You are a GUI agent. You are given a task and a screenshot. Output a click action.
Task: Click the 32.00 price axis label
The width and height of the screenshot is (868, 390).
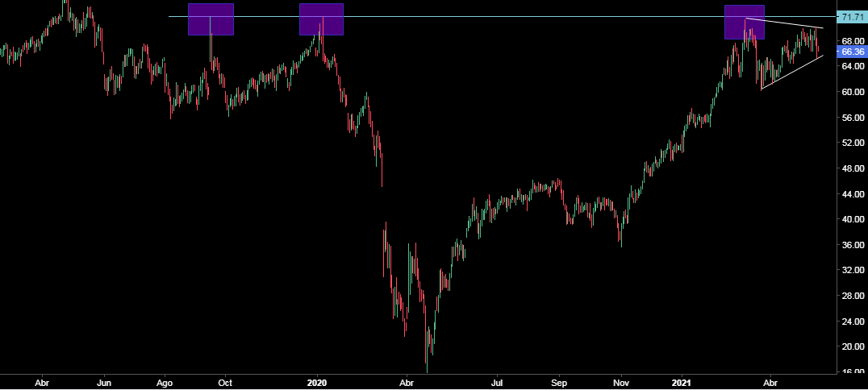point(853,270)
